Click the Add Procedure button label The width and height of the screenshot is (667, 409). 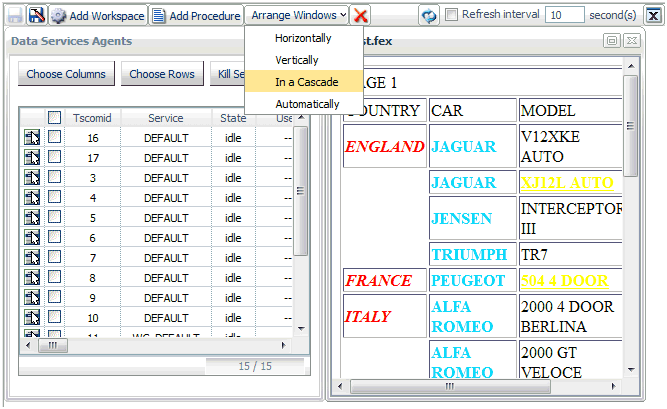205,16
